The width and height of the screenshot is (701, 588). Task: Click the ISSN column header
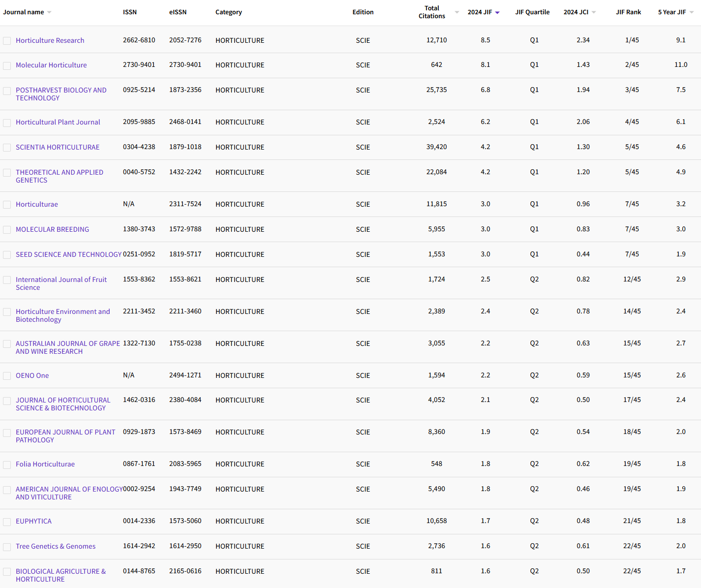click(130, 12)
